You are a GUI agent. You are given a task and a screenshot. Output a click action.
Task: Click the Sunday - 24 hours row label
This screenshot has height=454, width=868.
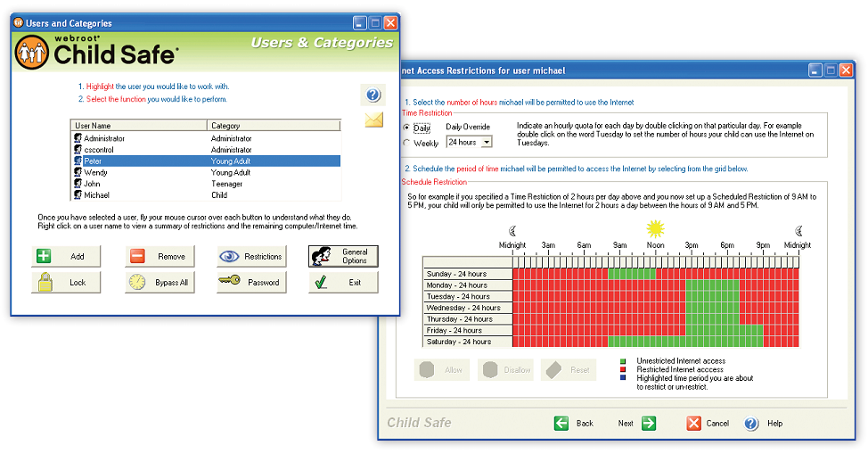pyautogui.click(x=469, y=274)
